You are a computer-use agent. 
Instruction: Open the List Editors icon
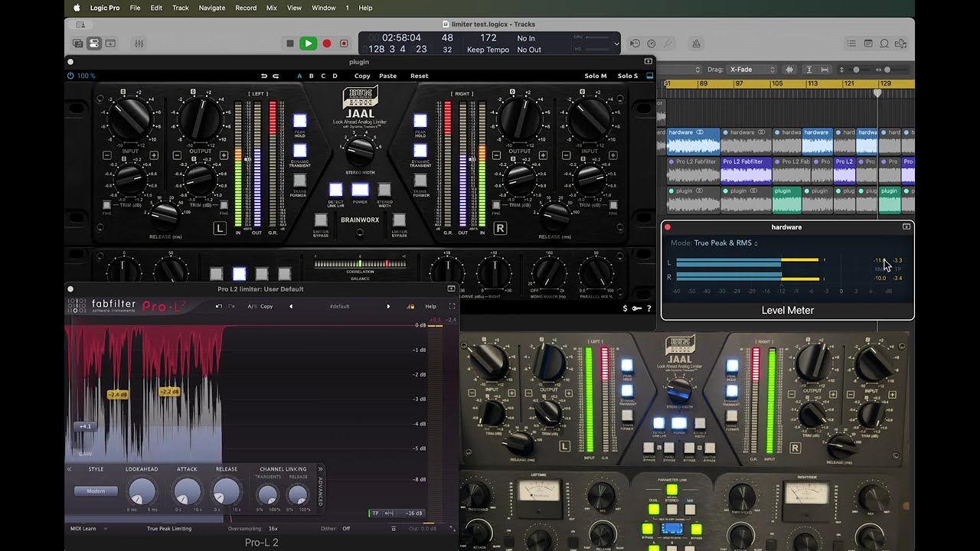(x=851, y=44)
